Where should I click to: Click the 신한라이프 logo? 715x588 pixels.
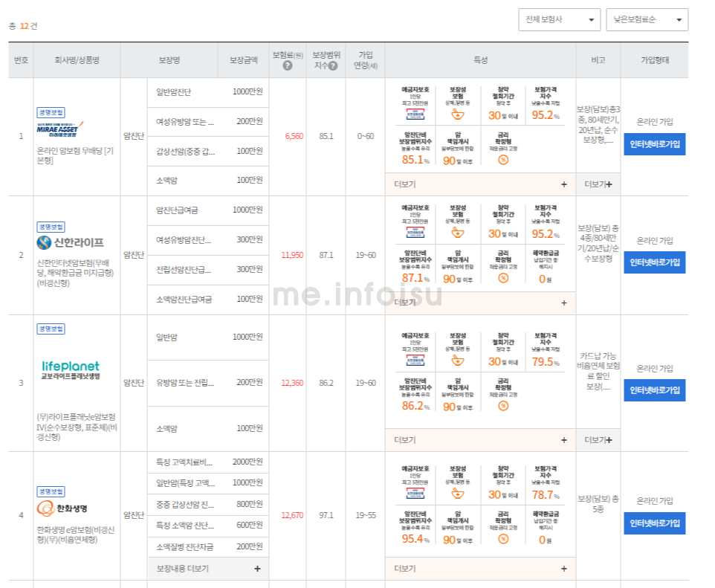coord(70,242)
